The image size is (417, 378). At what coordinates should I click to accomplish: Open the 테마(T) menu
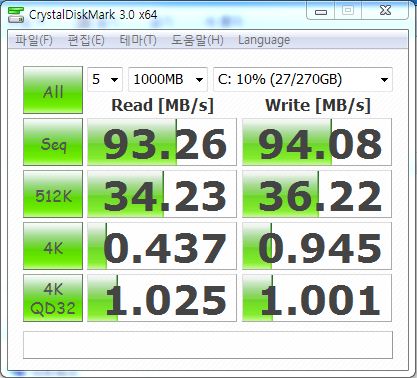(138, 40)
